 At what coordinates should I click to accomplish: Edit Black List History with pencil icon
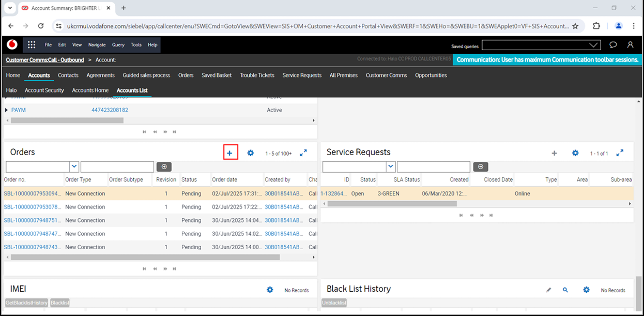tap(549, 290)
